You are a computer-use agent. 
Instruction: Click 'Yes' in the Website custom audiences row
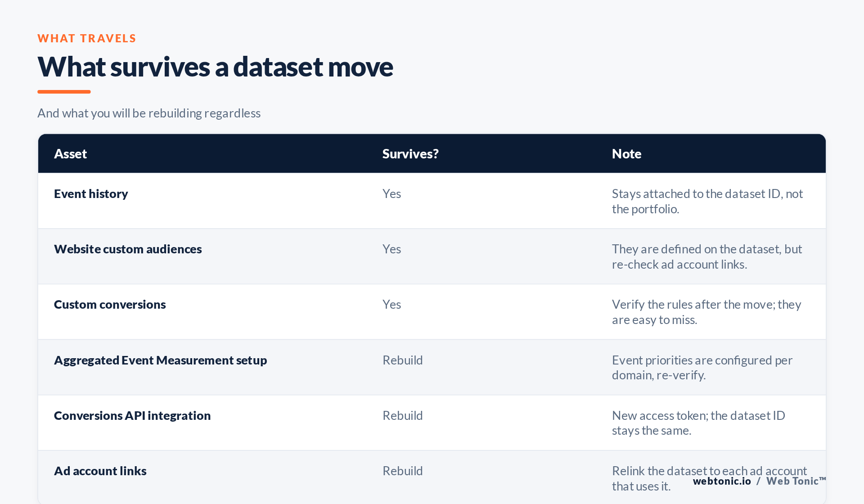(391, 249)
